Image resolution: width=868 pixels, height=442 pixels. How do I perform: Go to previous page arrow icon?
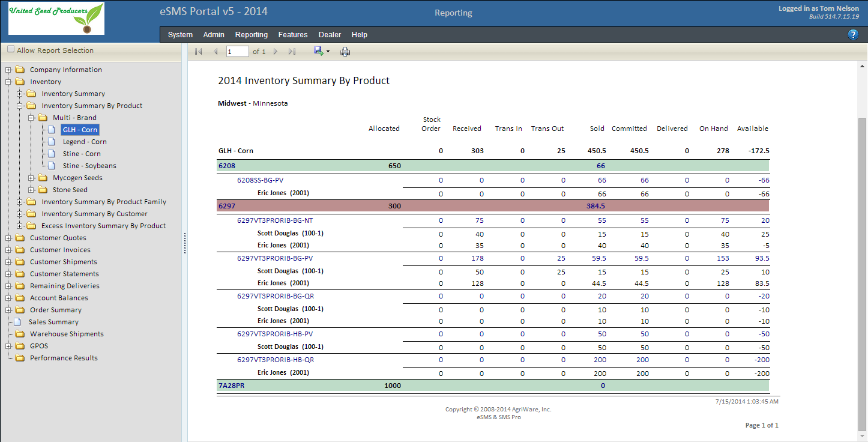pos(215,52)
